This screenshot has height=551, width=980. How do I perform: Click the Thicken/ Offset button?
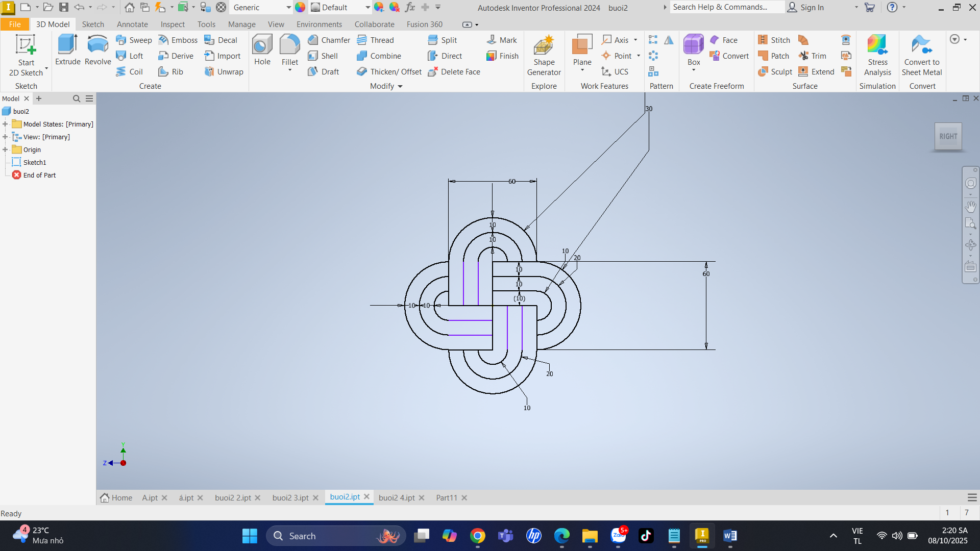point(389,71)
